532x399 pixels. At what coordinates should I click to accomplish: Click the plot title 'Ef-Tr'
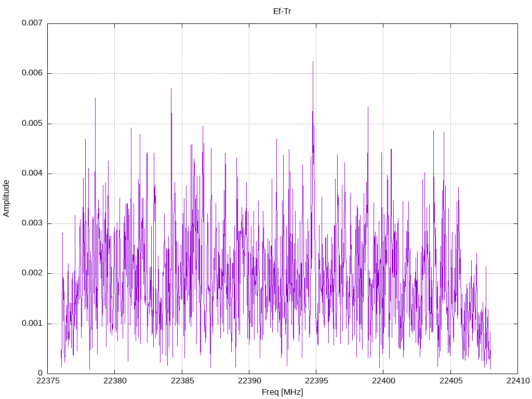(282, 11)
